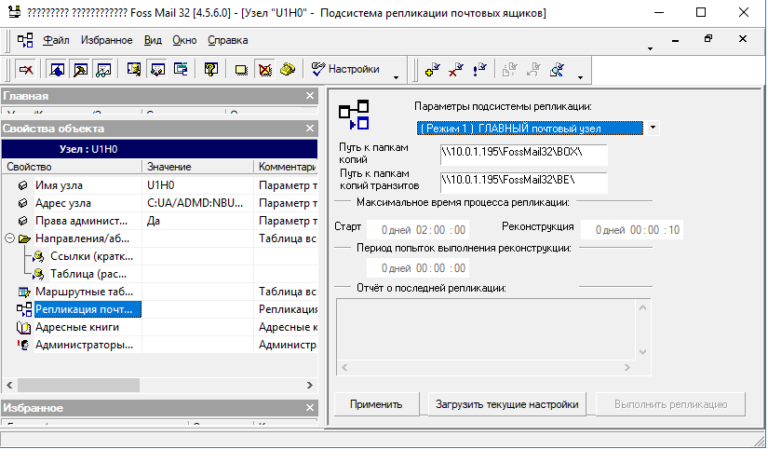This screenshot has width=768, height=449.
Task: Click the red exclamation mark toolbar icon
Action: click(x=479, y=70)
